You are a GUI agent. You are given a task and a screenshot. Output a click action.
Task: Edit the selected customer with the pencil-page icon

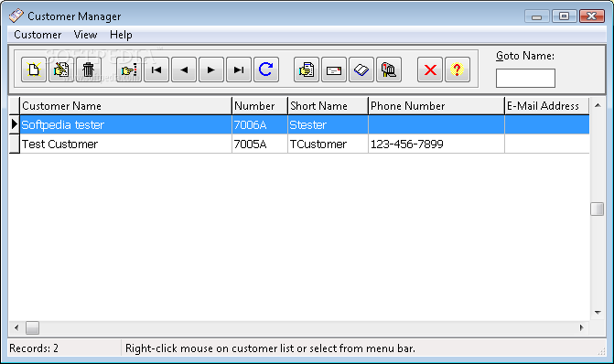coord(61,70)
